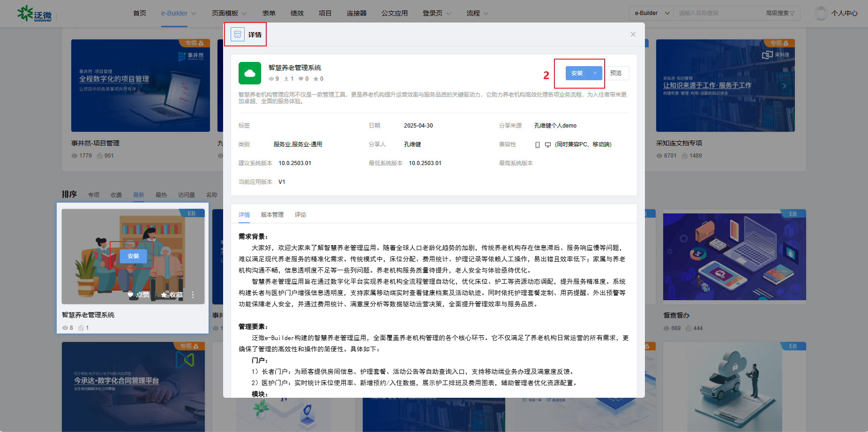Screen dimensions: 868x432
Task: Click 采知连文档专项 title
Action: (679, 144)
